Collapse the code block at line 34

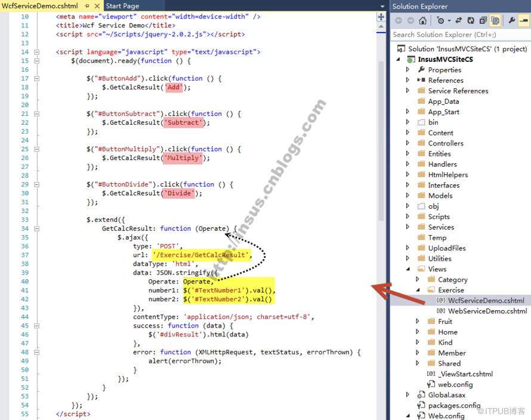click(x=36, y=228)
